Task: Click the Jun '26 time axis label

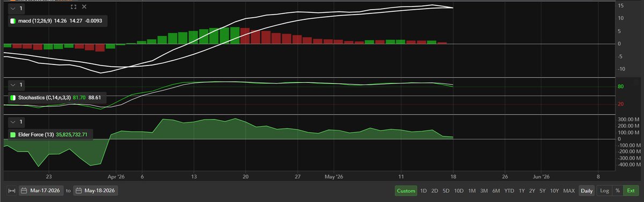Action: pyautogui.click(x=541, y=176)
